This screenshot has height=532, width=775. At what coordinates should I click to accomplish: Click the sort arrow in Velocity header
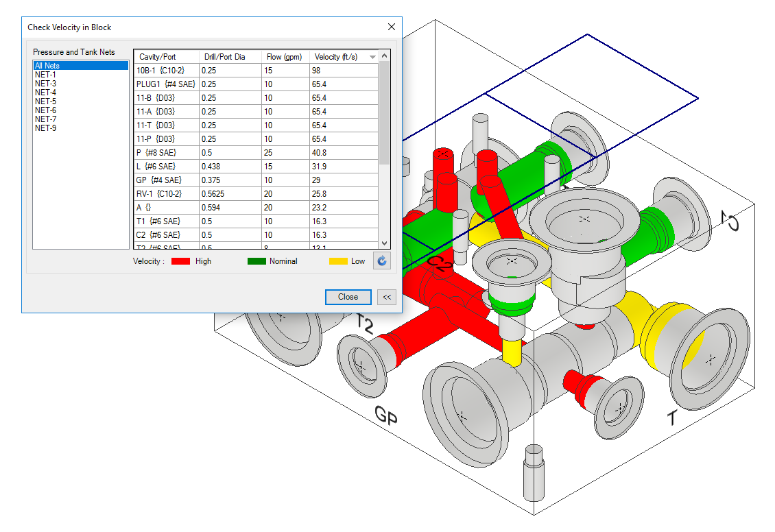coord(372,58)
